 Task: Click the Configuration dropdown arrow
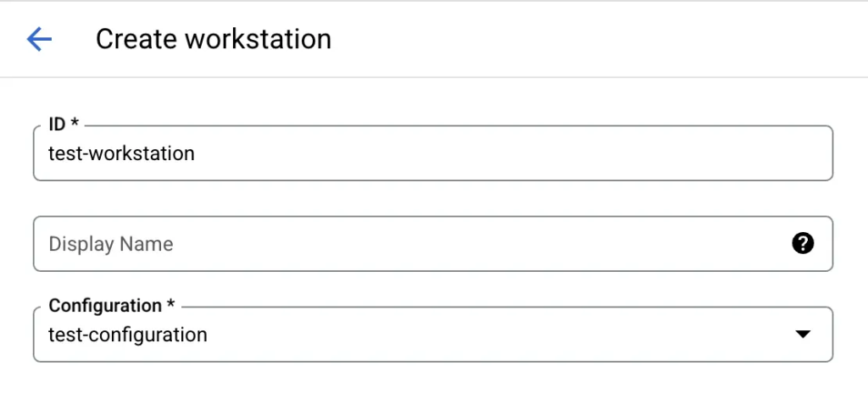pyautogui.click(x=803, y=335)
